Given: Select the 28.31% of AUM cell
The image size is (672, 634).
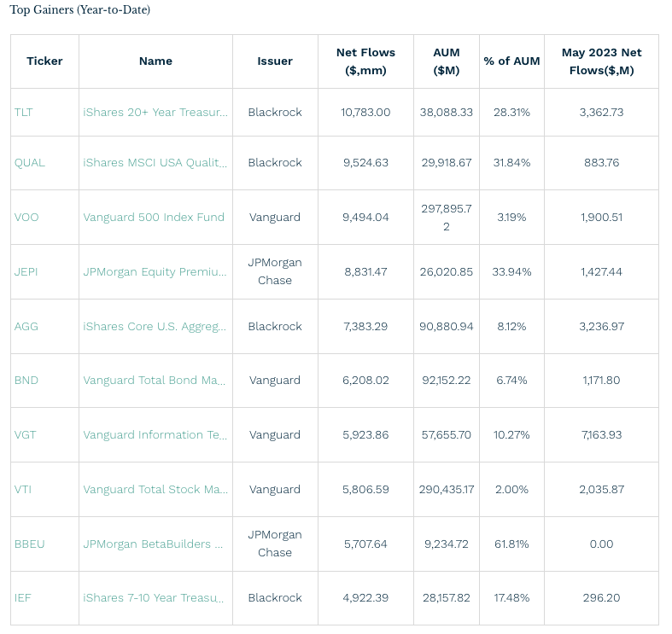Looking at the screenshot, I should point(511,113).
